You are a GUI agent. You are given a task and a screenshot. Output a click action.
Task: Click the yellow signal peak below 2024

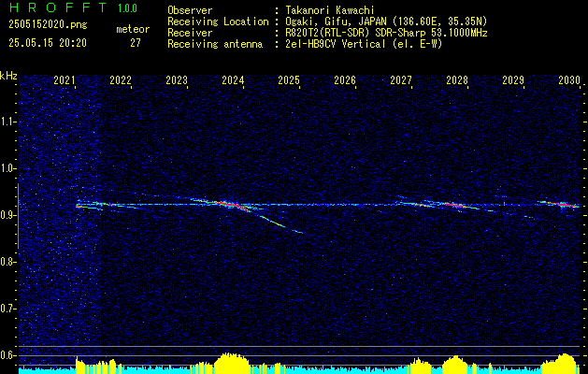click(x=231, y=362)
